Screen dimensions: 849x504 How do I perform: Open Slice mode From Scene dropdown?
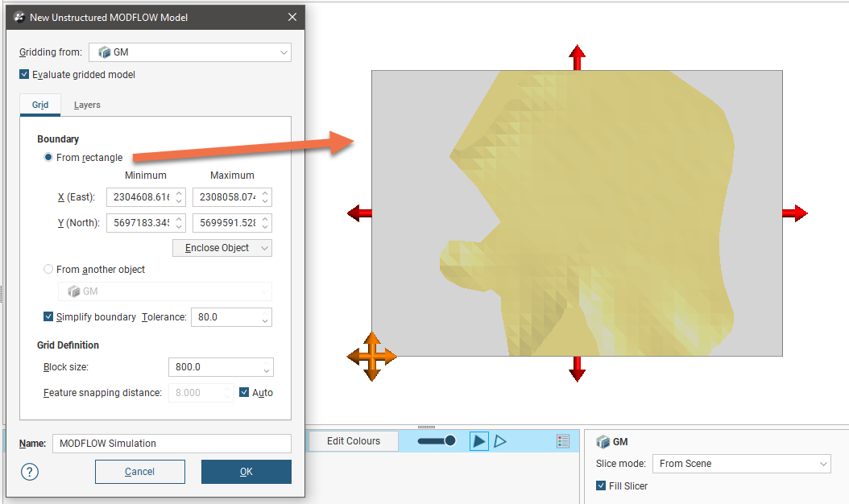(741, 464)
